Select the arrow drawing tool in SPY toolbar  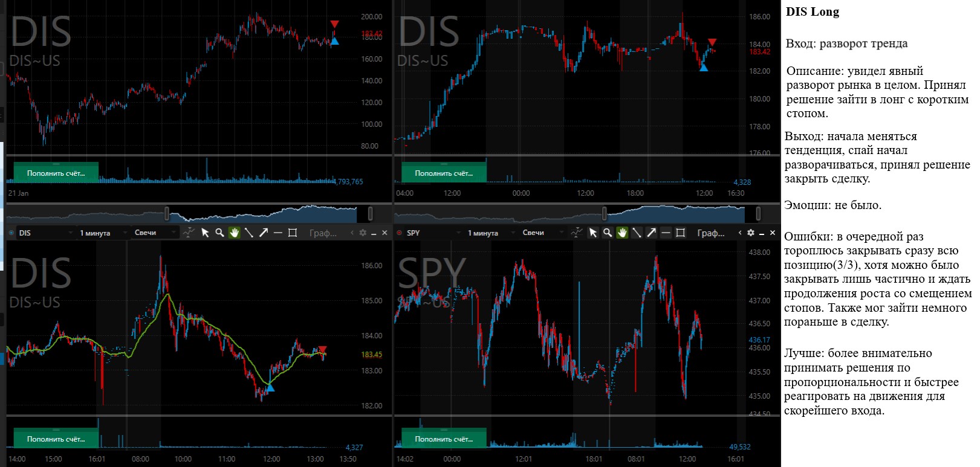[x=651, y=233]
